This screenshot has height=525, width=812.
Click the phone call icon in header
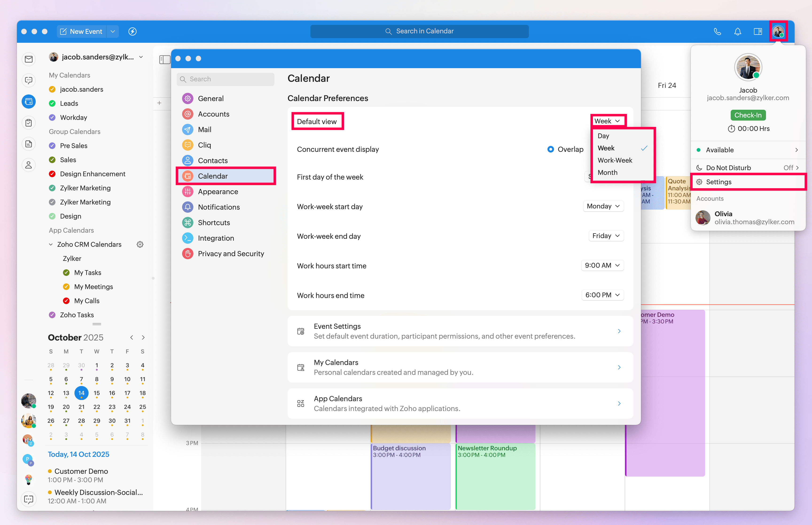coord(717,31)
